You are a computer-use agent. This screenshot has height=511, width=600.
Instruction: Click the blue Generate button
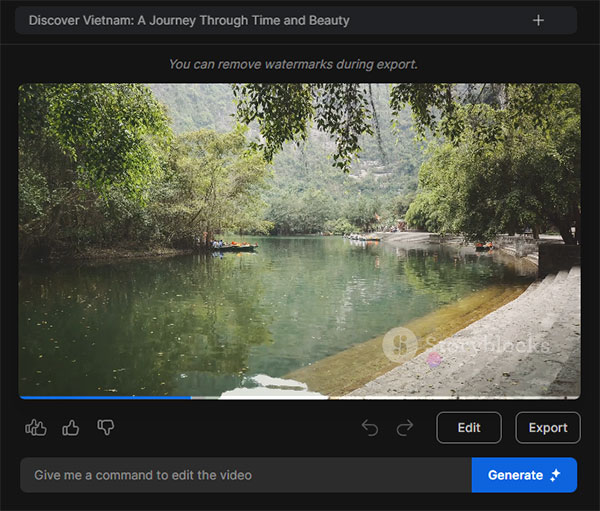pyautogui.click(x=524, y=475)
